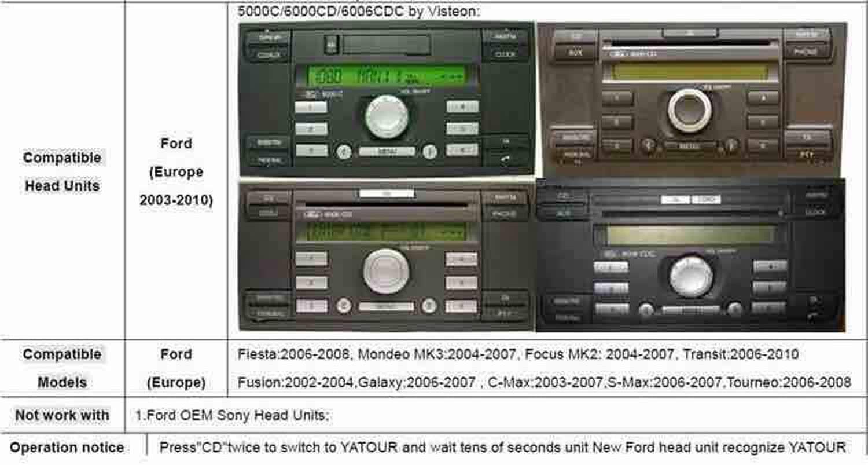The width and height of the screenshot is (868, 465).
Task: Select the "5000C/6000CD/6006CDC by Visteon:" heading
Action: click(359, 11)
